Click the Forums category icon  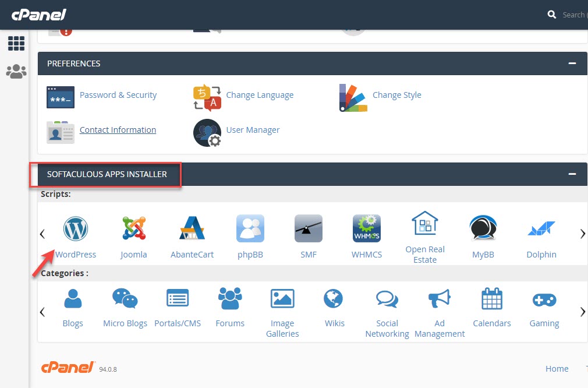230,299
